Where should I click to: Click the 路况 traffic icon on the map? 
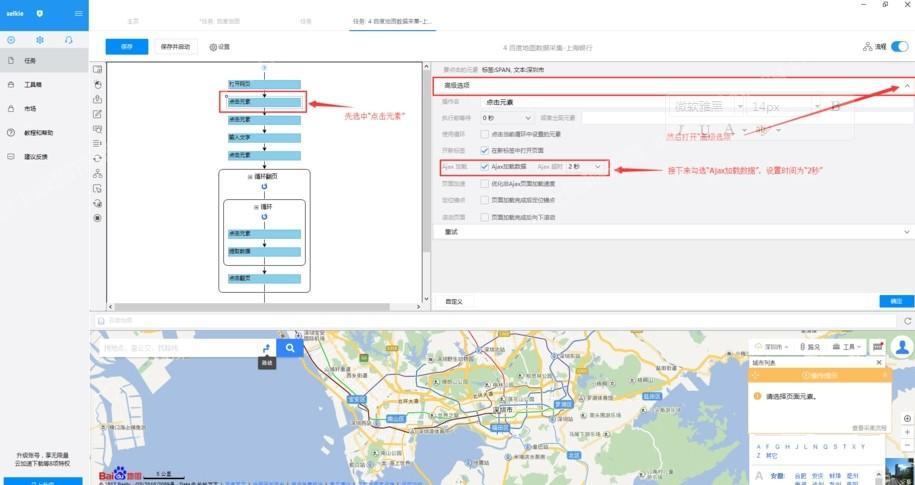[810, 347]
